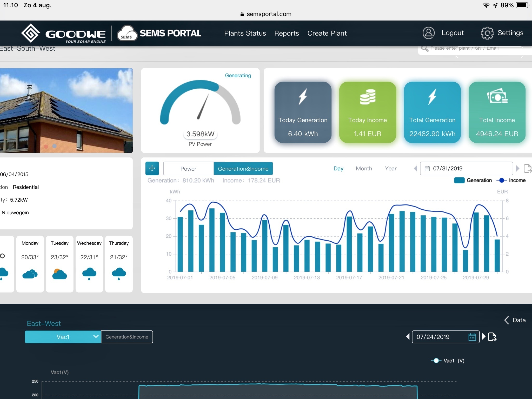This screenshot has width=532, height=399.
Task: Toggle Generation series in chart legend
Action: (x=473, y=180)
